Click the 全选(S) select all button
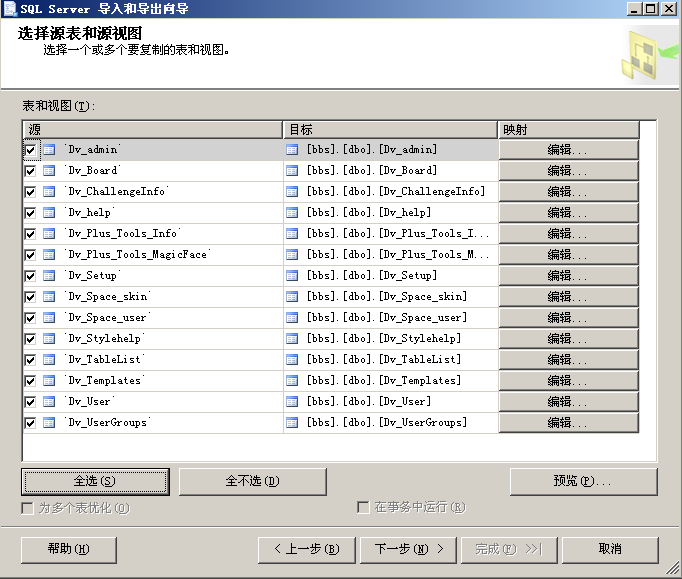The height and width of the screenshot is (579, 682). click(95, 482)
